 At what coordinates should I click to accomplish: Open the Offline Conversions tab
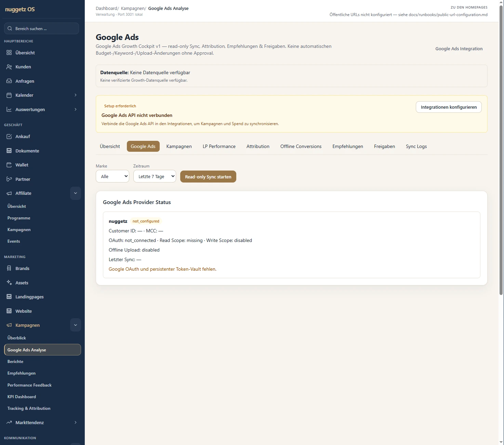pyautogui.click(x=301, y=146)
